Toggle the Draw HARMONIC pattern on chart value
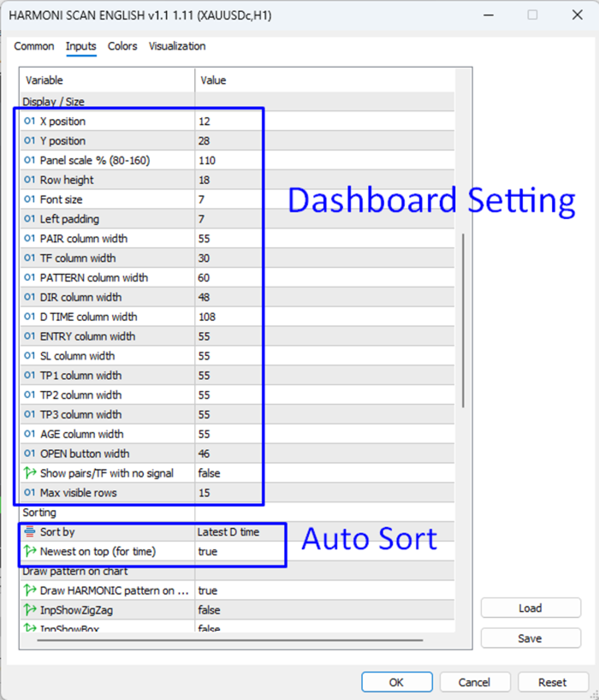Screen dimensions: 599x700 (324, 590)
